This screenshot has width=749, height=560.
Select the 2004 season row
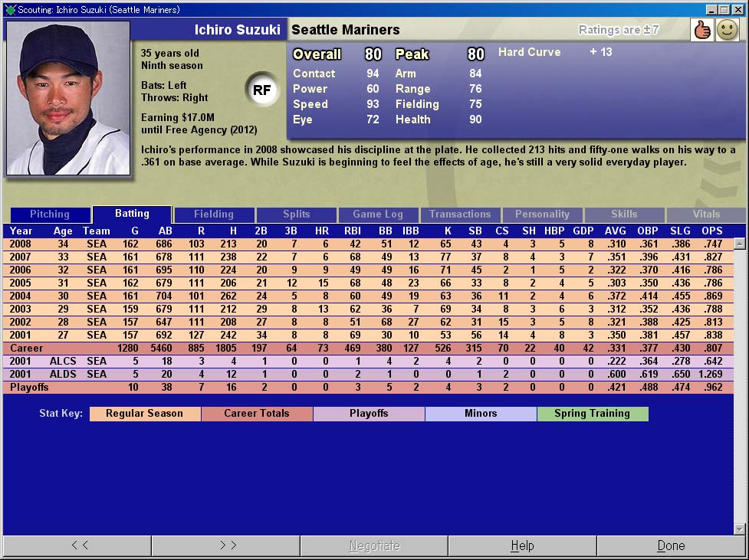click(368, 296)
